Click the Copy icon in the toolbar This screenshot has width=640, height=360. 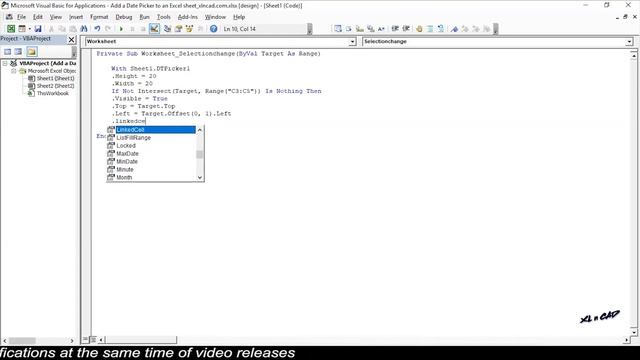(x=62, y=29)
